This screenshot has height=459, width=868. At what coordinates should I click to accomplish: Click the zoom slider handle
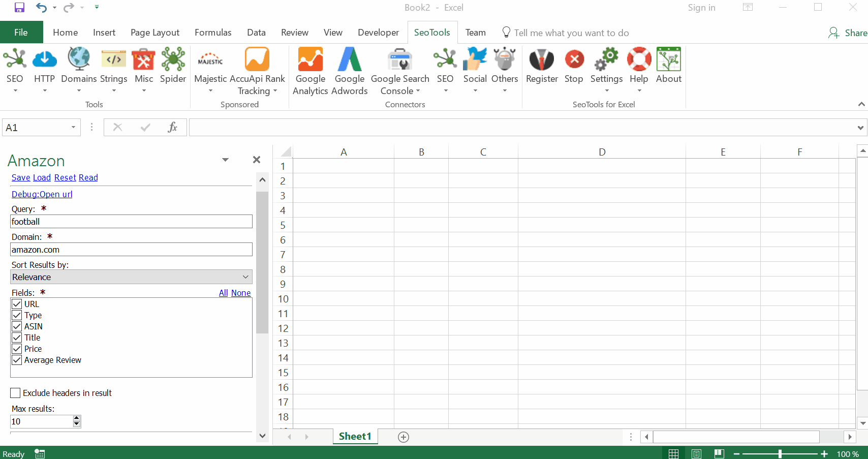pos(780,454)
